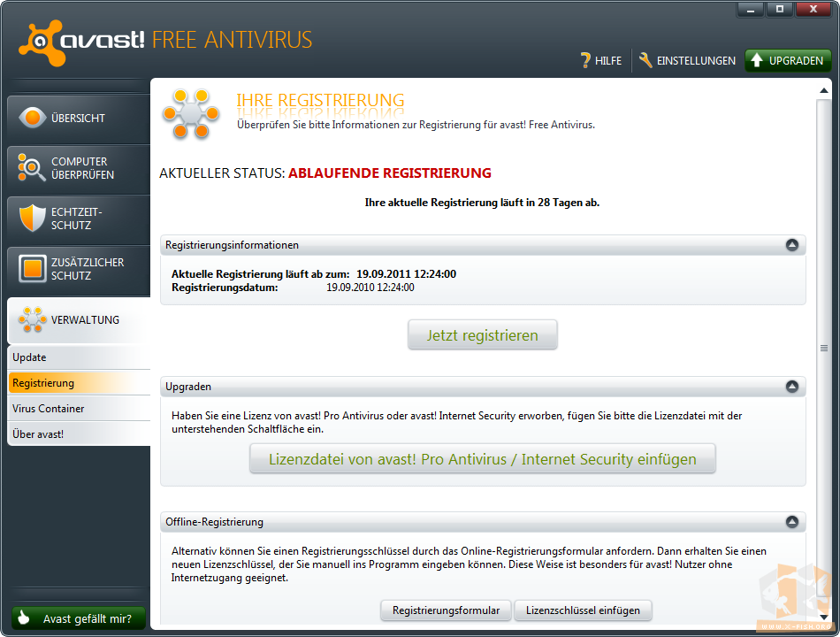Click the thumbs-up icon beside Avast gefällt mir
Viewport: 840px width, 637px height.
pyautogui.click(x=24, y=618)
